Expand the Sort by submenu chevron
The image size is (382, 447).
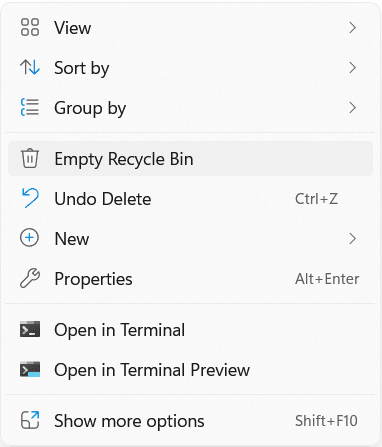coord(353,68)
